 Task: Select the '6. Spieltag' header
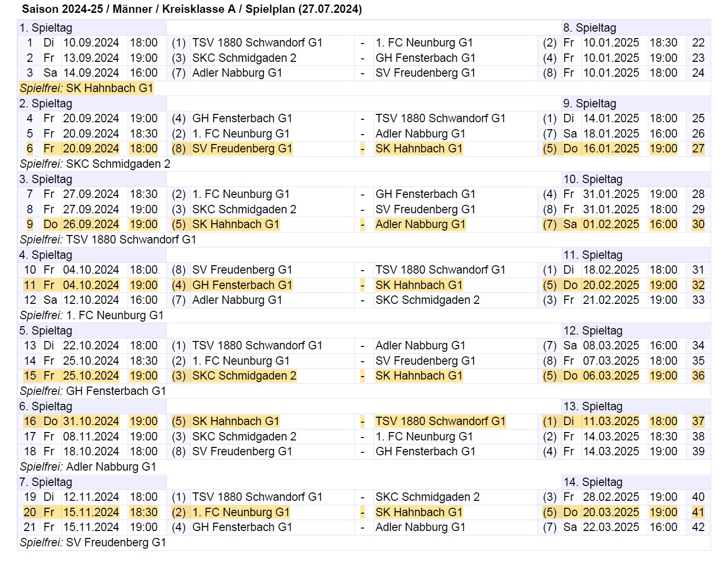46,406
